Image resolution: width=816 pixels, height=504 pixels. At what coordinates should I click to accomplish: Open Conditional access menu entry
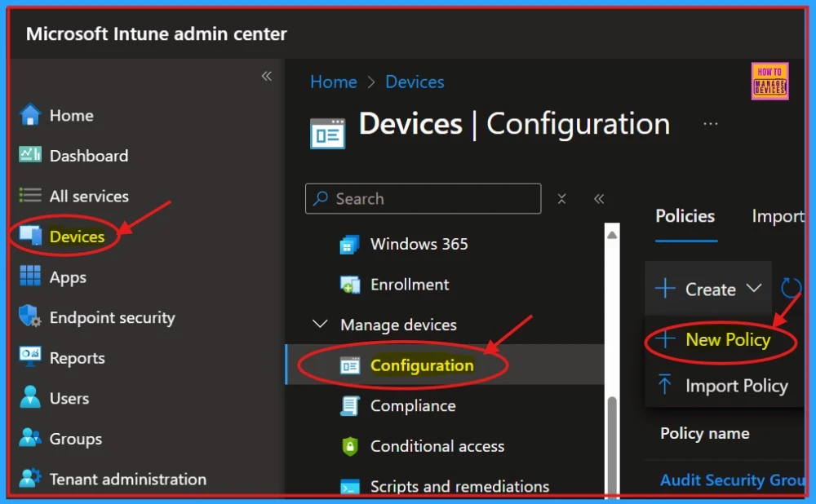(x=437, y=446)
